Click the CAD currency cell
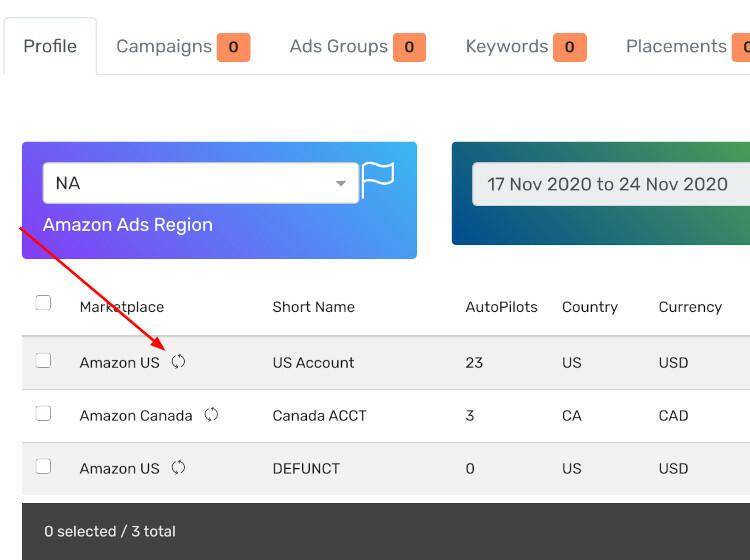 pyautogui.click(x=673, y=416)
